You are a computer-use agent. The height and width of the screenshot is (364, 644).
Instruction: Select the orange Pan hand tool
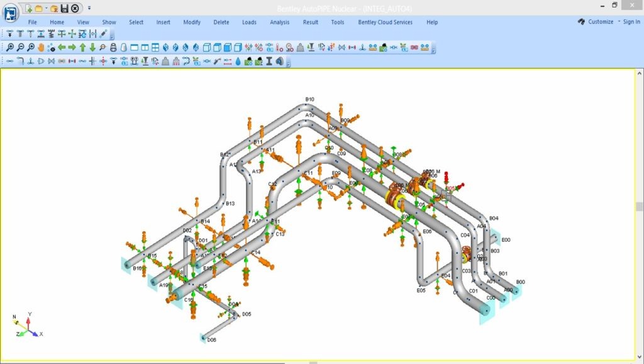coord(42,47)
